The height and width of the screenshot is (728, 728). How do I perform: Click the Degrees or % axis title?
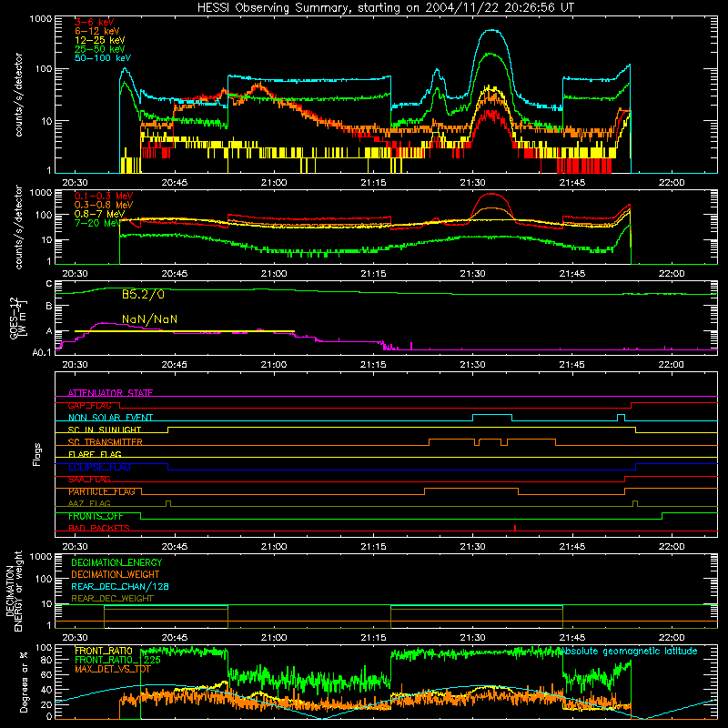click(25, 682)
